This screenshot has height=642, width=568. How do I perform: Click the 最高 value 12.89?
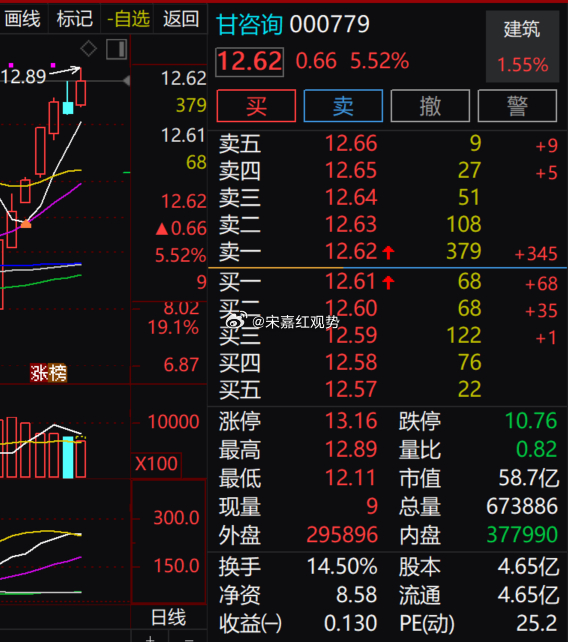(351, 450)
